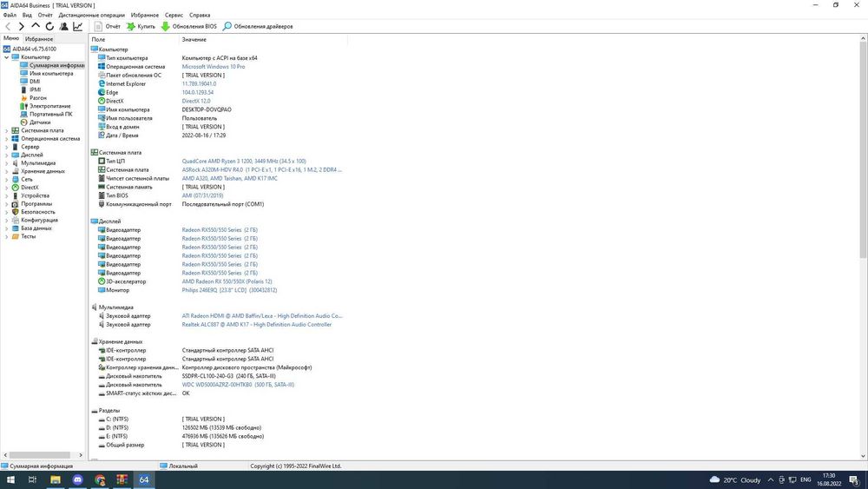Go back with the left arrow toolbar icon
868x489 pixels.
point(8,26)
